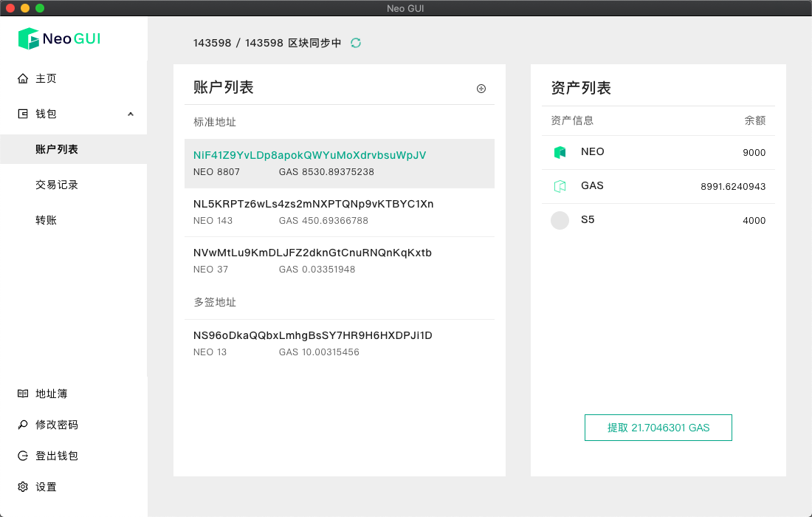812x517 pixels.
Task: Click the GAS 8530.89375238 balance
Action: (326, 172)
